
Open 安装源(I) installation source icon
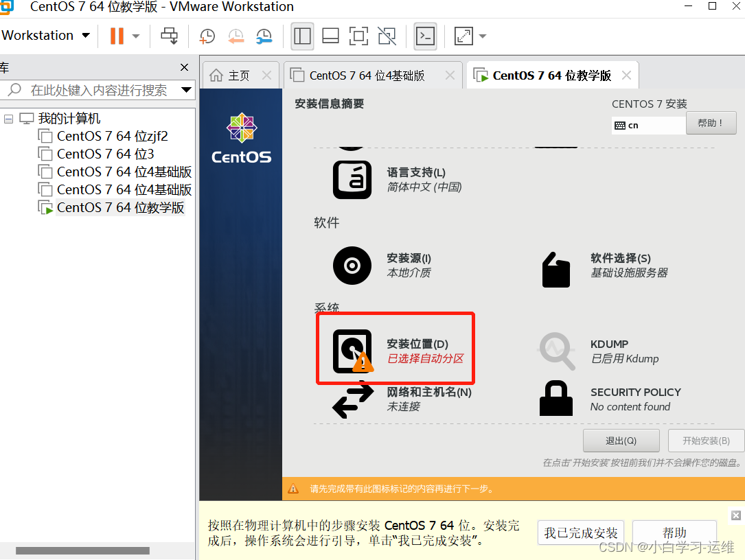tap(352, 266)
